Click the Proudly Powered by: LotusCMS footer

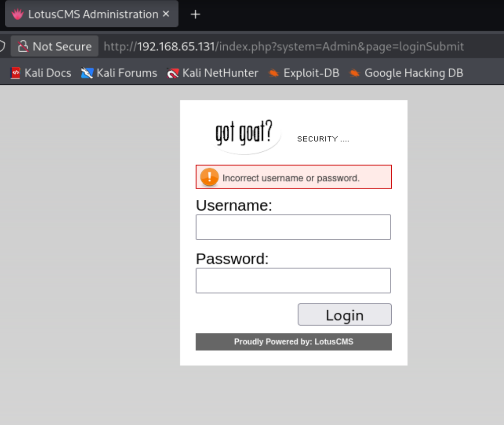294,342
